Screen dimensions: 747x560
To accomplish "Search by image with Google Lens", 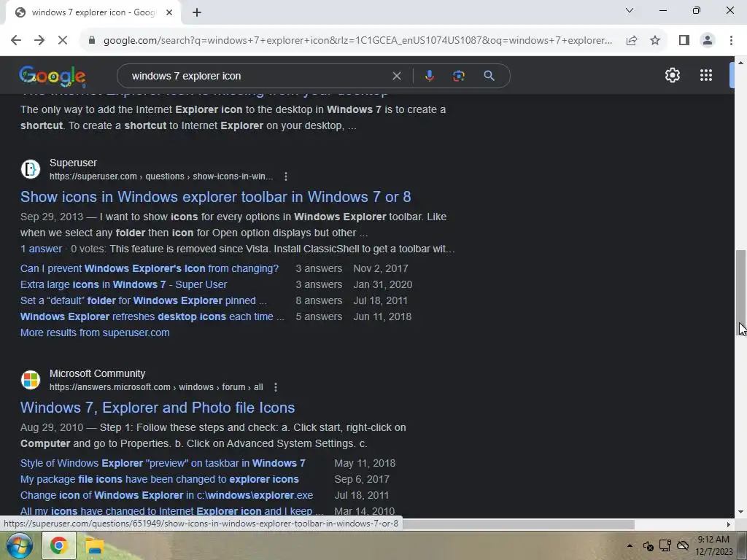I will [458, 76].
